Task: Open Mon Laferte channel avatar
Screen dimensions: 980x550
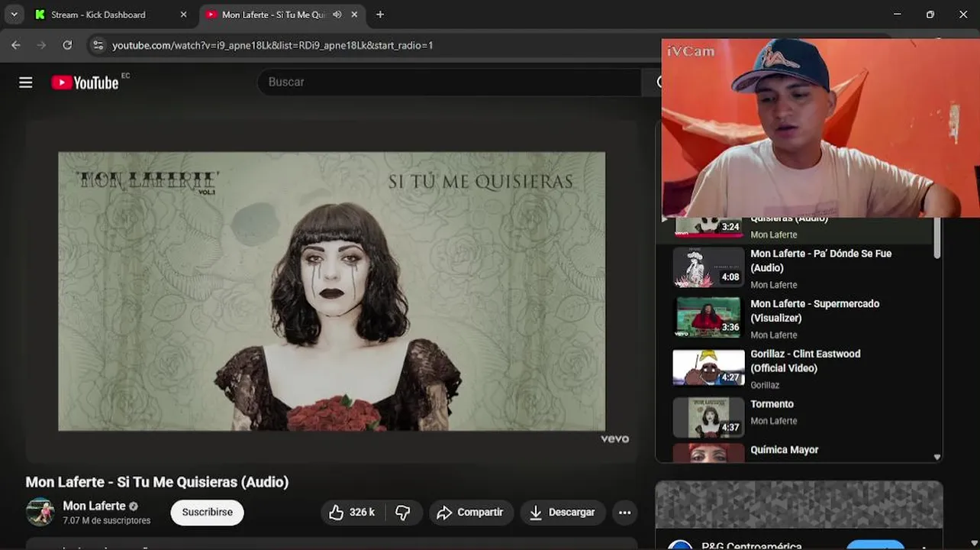Action: tap(40, 512)
